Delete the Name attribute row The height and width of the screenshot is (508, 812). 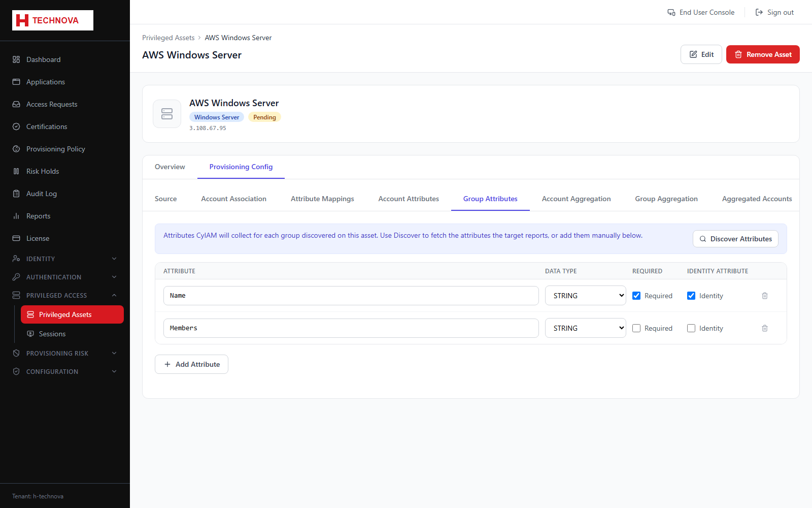click(x=765, y=296)
